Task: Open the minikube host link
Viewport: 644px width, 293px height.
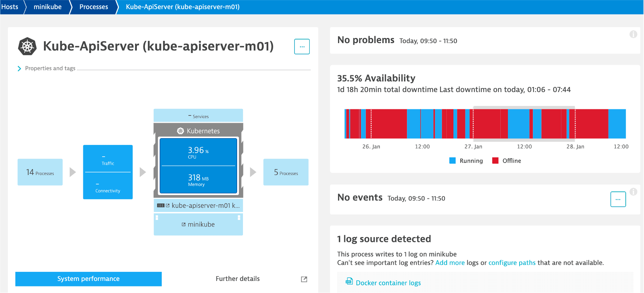Action: pos(201,225)
